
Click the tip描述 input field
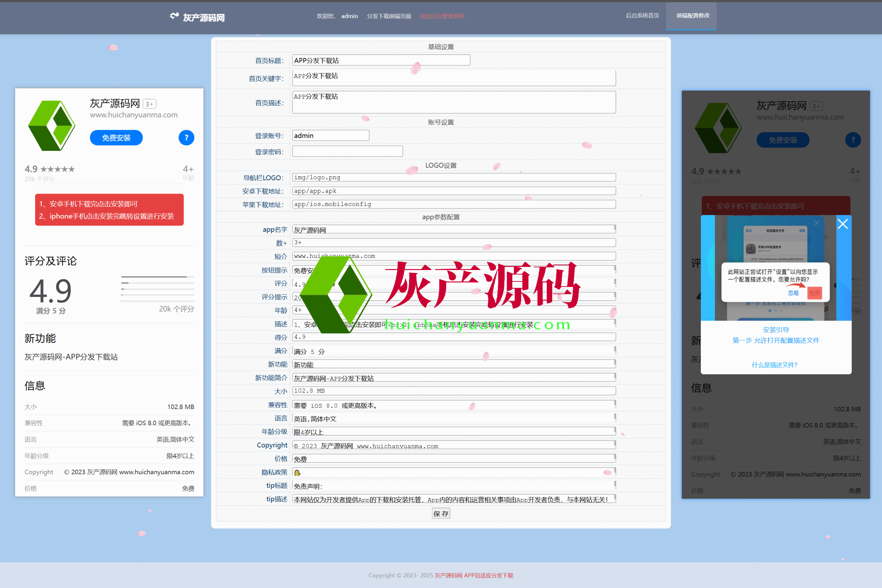tap(454, 499)
